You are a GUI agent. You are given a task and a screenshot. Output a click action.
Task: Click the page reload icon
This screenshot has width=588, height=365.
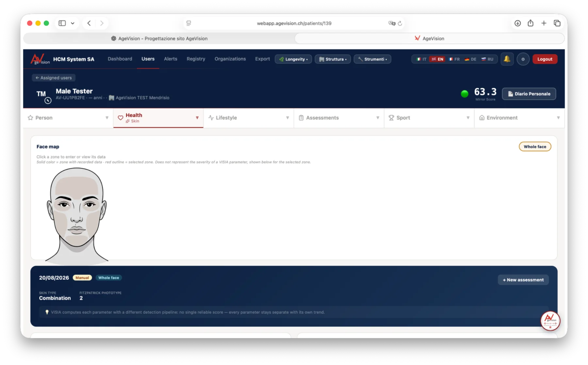click(x=400, y=23)
